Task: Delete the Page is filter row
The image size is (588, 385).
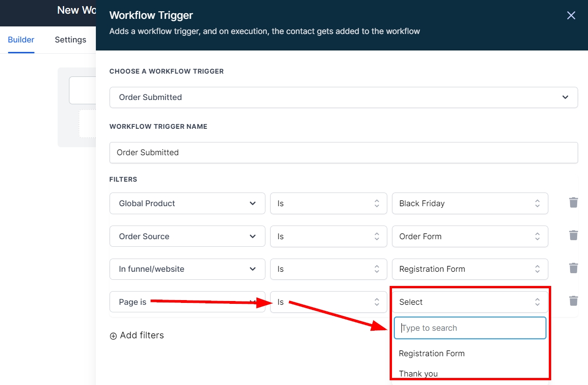Action: [x=573, y=301]
